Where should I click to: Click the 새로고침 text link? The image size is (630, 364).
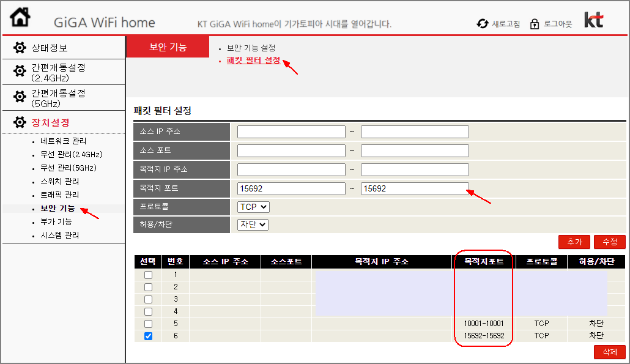[x=506, y=24]
